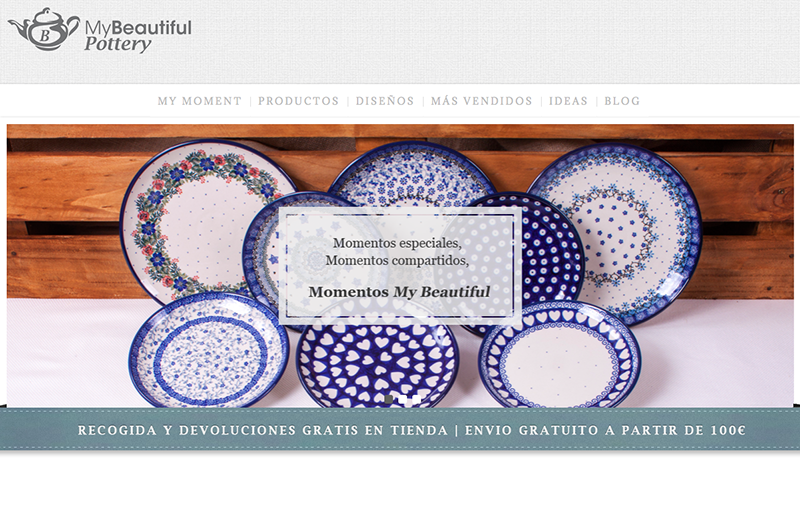Screen dimensions: 800x509
Task: Visit the BLOG link
Action: click(622, 101)
